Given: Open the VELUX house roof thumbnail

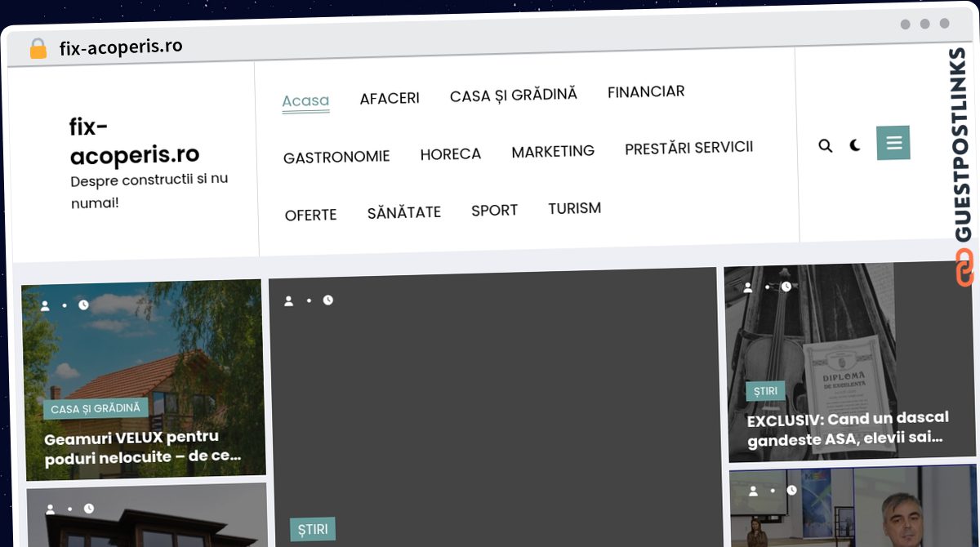Looking at the screenshot, I should [x=144, y=379].
